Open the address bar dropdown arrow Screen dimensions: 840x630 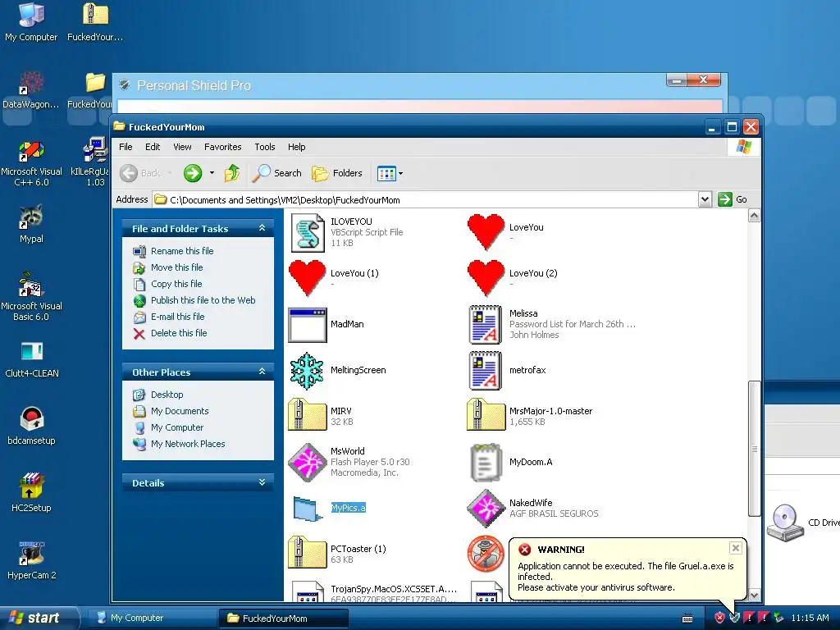pyautogui.click(x=705, y=199)
